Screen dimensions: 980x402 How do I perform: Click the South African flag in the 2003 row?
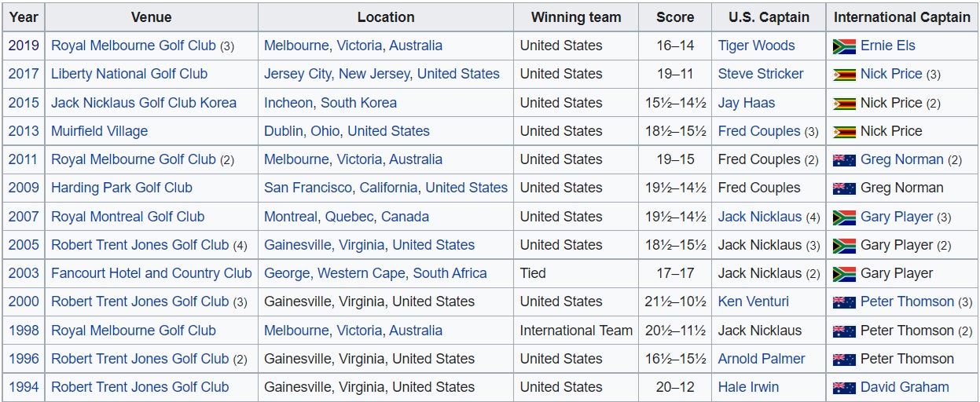(843, 274)
